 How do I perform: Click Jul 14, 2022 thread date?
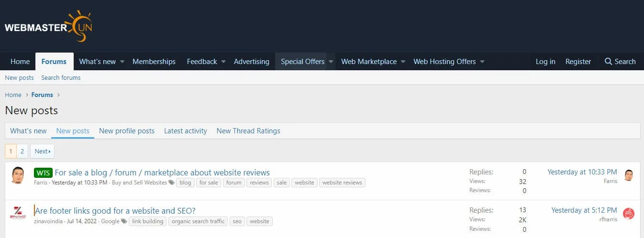point(82,221)
